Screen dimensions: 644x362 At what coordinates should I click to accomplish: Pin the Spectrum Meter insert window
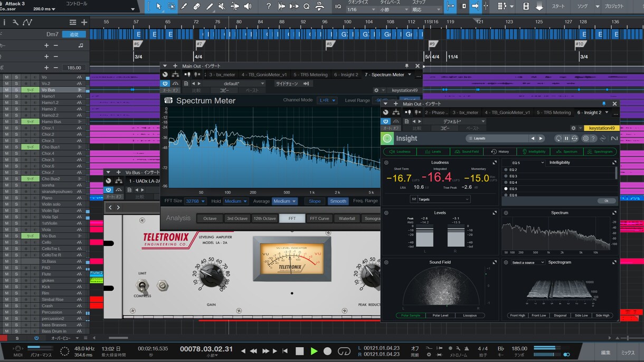[x=406, y=66]
